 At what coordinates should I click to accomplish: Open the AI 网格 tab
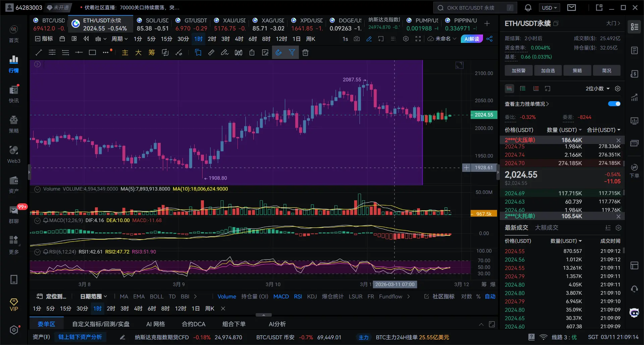155,324
